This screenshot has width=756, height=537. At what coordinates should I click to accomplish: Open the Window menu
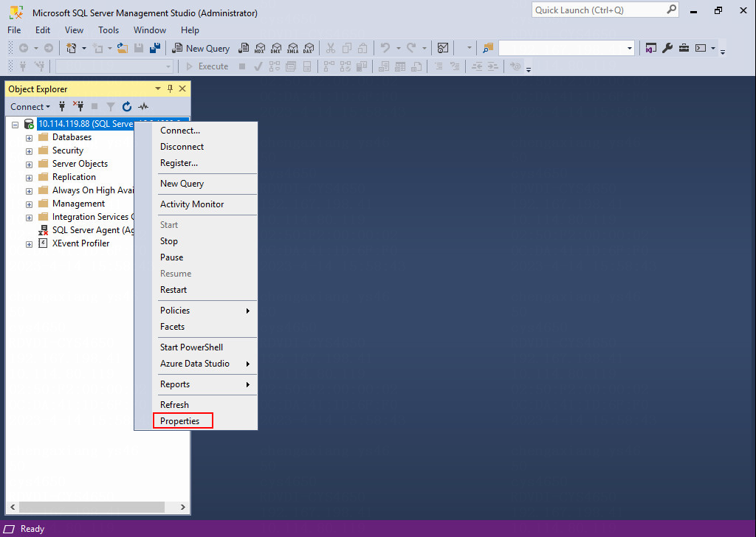pos(149,30)
